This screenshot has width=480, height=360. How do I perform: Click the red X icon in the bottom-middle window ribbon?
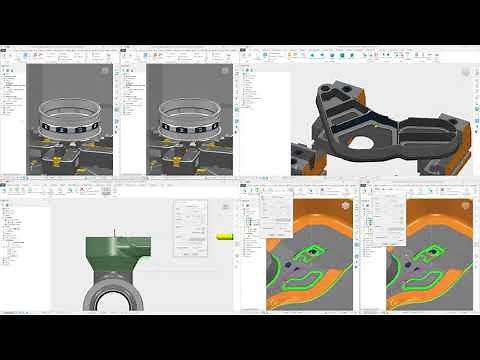click(322, 190)
